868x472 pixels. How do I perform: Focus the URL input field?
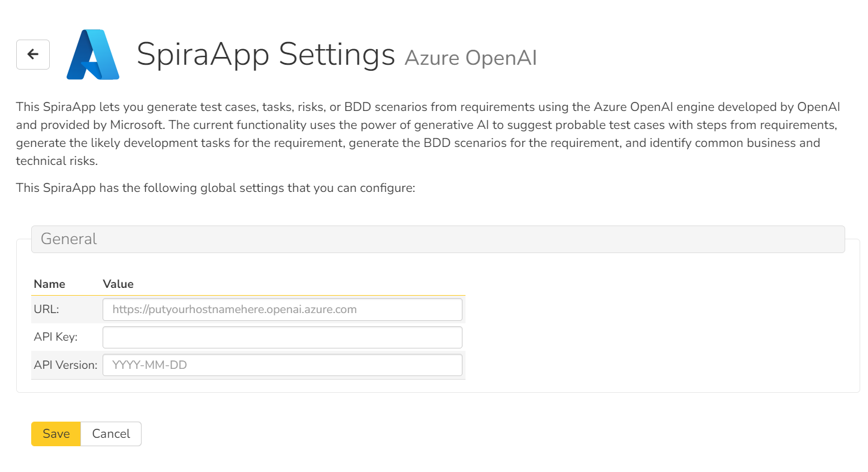pyautogui.click(x=282, y=309)
